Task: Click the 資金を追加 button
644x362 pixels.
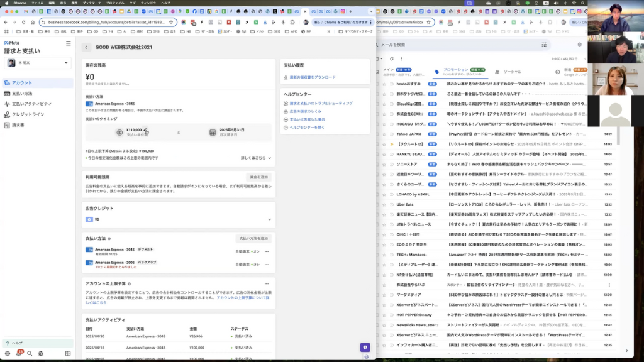Action: (x=258, y=177)
